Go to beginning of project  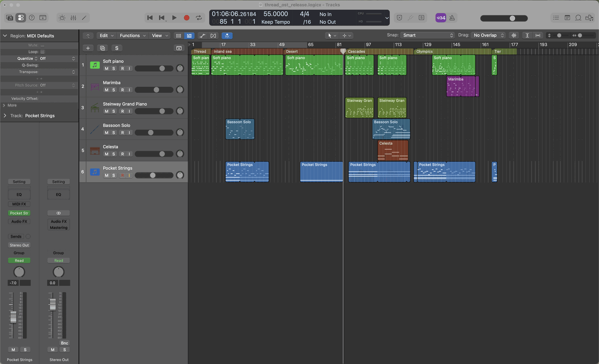pos(150,18)
